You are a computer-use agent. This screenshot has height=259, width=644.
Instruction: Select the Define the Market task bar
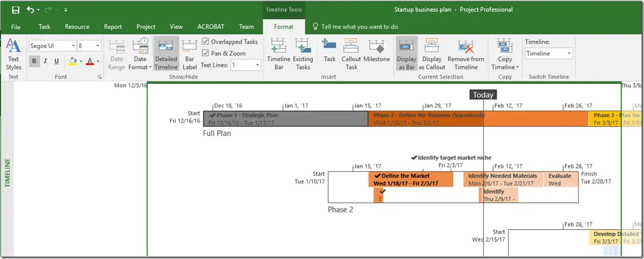[x=411, y=179]
